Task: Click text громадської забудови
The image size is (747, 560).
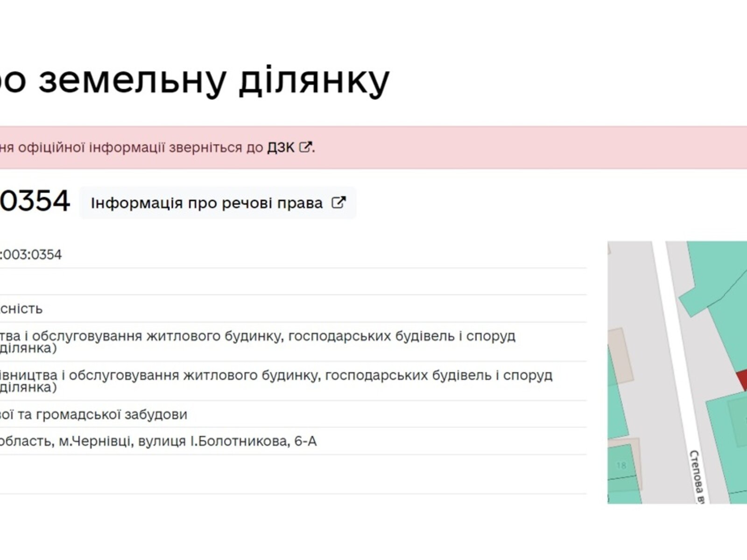Action: (x=112, y=414)
